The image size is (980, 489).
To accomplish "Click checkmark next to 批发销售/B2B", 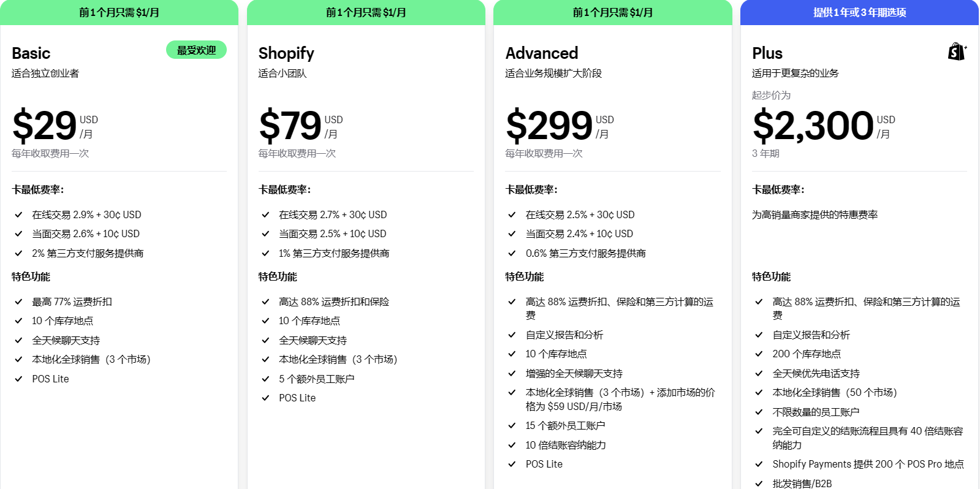I will pos(759,483).
